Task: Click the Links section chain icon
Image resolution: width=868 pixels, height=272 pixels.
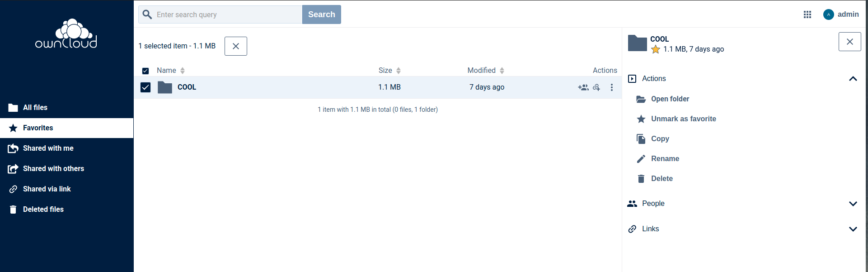Action: 632,229
